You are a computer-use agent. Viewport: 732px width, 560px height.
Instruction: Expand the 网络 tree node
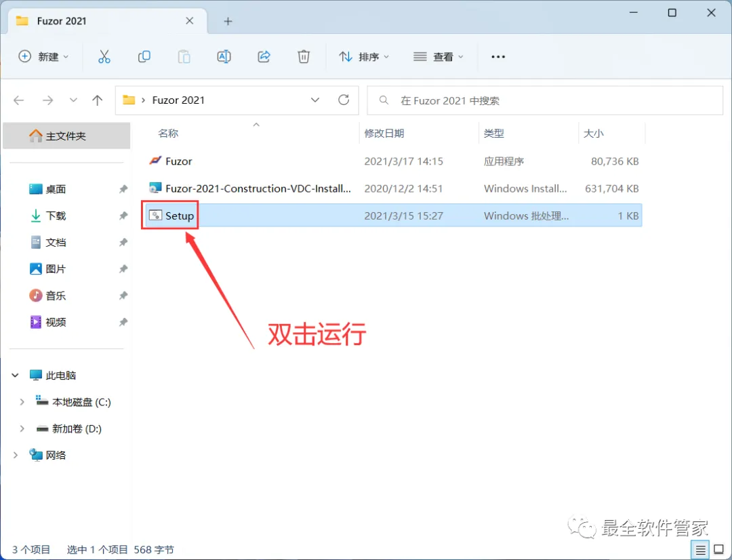tap(16, 455)
